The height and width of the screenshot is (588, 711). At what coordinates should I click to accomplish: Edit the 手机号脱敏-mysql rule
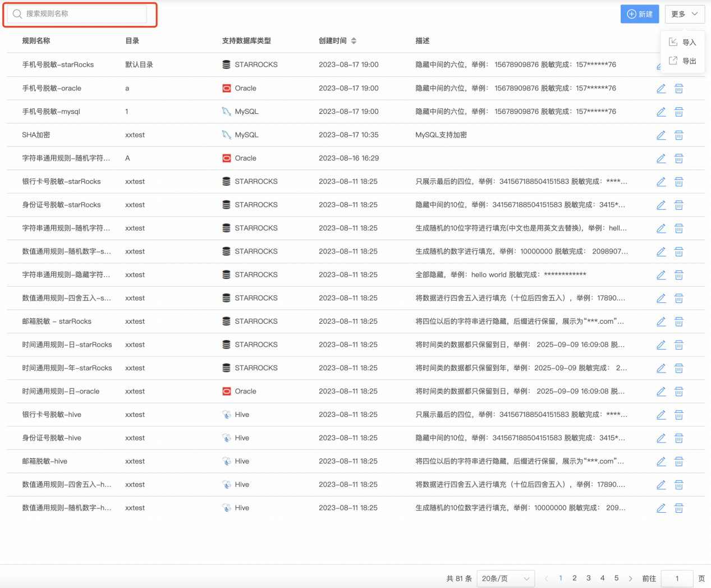click(661, 112)
